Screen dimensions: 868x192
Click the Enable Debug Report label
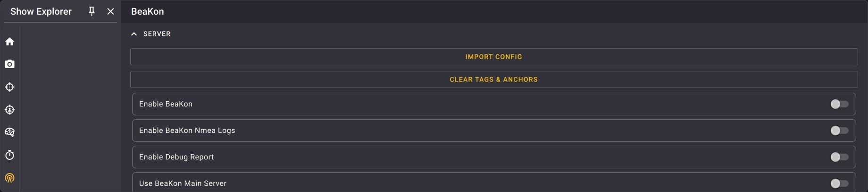tap(176, 157)
